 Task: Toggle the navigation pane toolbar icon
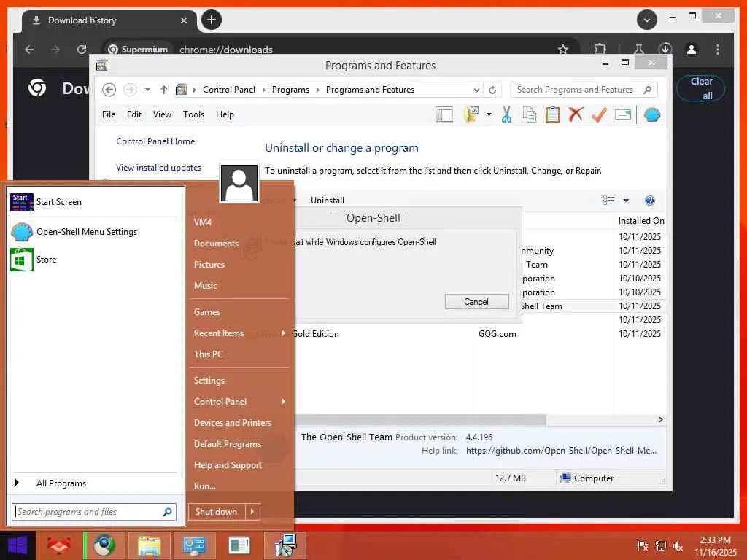444,114
